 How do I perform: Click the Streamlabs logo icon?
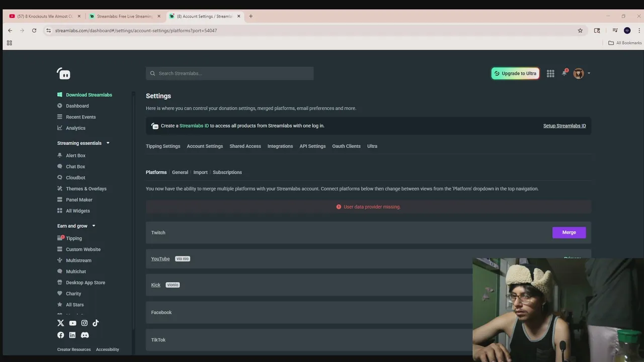(x=63, y=73)
